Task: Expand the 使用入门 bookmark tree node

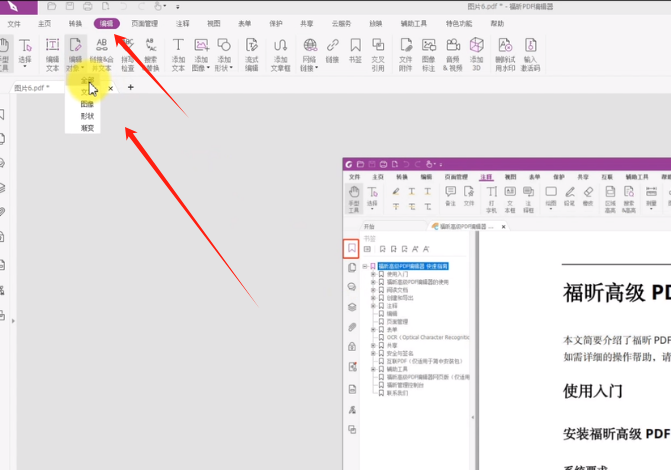Action: [x=372, y=274]
